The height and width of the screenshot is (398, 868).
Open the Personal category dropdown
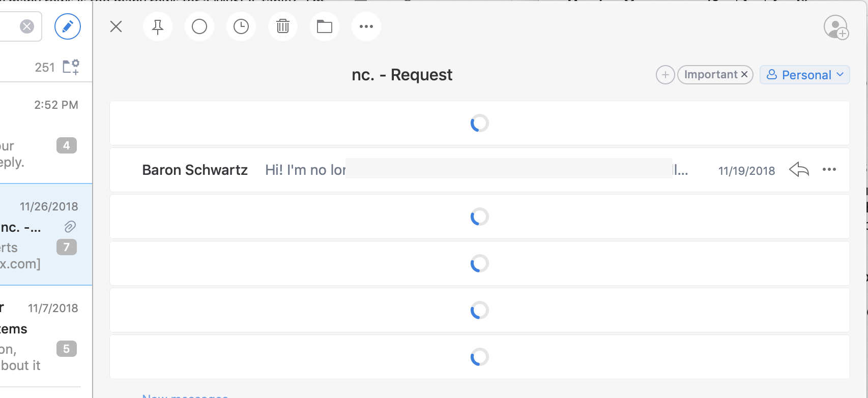(x=805, y=75)
